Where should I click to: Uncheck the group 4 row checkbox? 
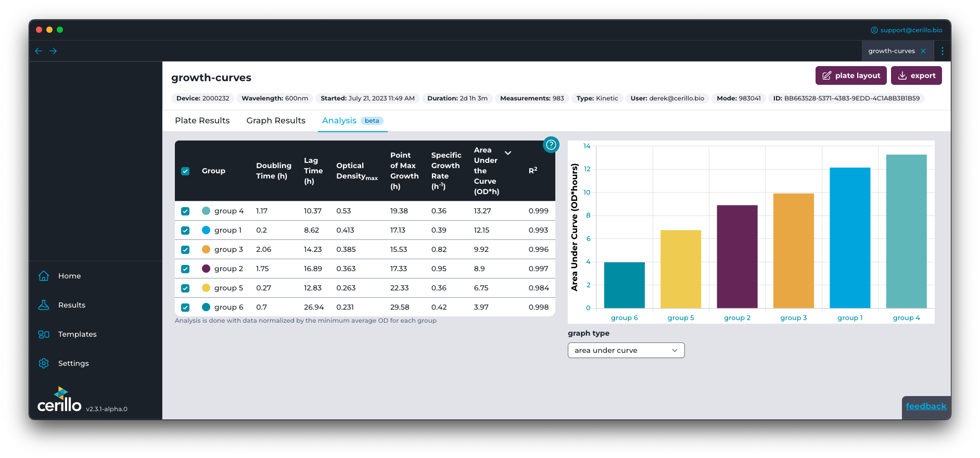pos(185,211)
